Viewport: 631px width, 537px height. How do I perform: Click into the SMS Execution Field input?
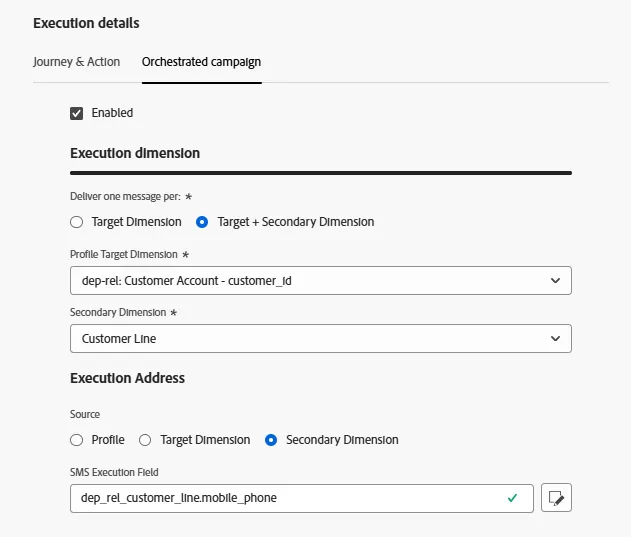point(302,498)
